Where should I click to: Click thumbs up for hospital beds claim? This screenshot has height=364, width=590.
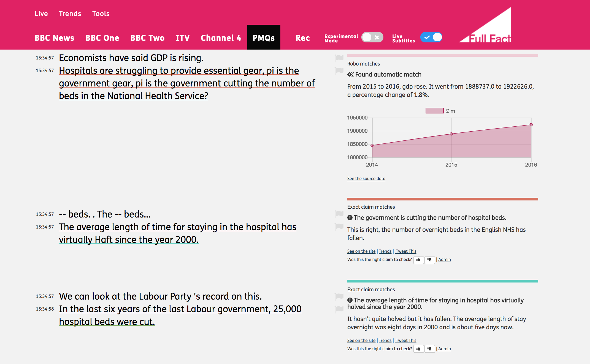(418, 260)
